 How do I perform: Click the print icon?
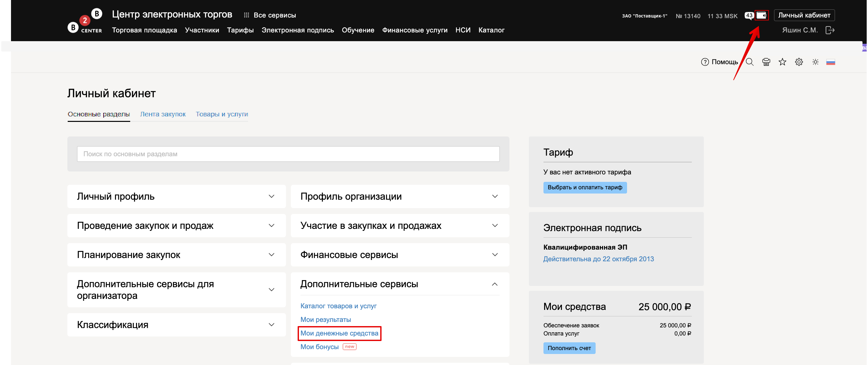766,62
